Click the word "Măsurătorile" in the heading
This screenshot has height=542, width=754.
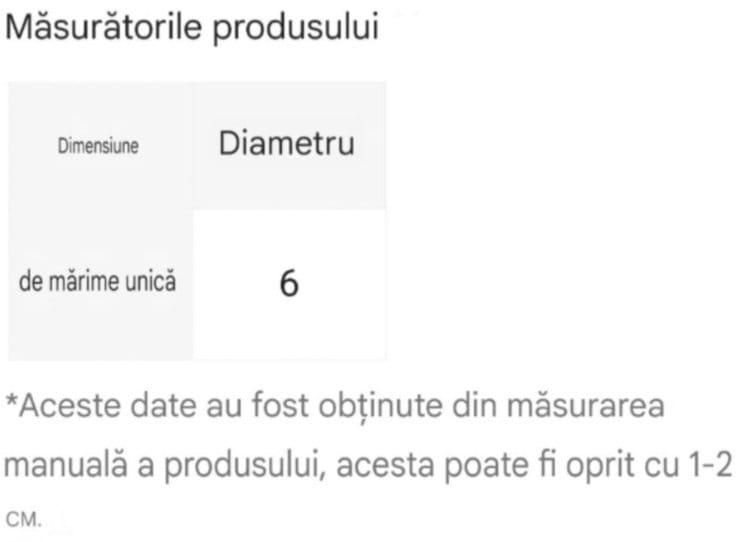pyautogui.click(x=105, y=27)
